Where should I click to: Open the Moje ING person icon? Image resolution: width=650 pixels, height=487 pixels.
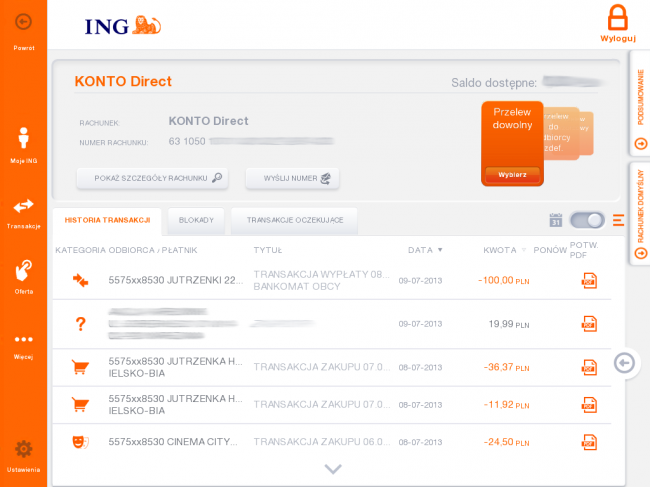tap(24, 138)
